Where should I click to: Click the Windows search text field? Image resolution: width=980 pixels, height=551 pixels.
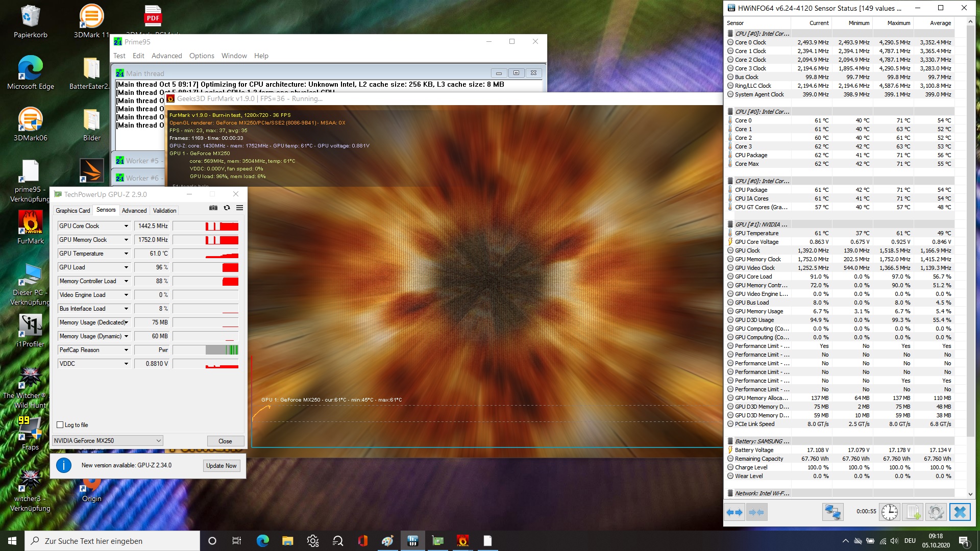click(x=112, y=541)
